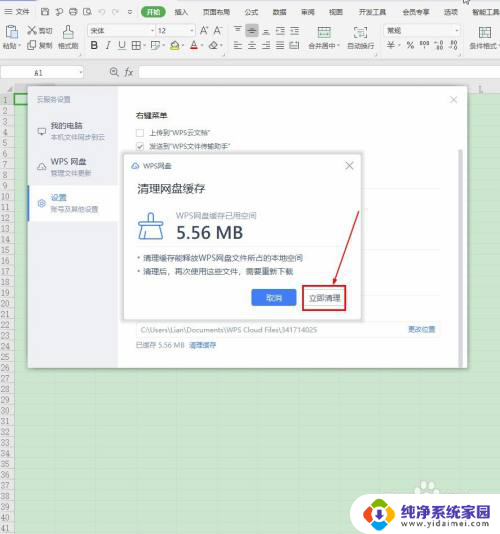Viewport: 500px width, 534px height.
Task: Click the Save icon in quick access bar
Action: coord(45,12)
